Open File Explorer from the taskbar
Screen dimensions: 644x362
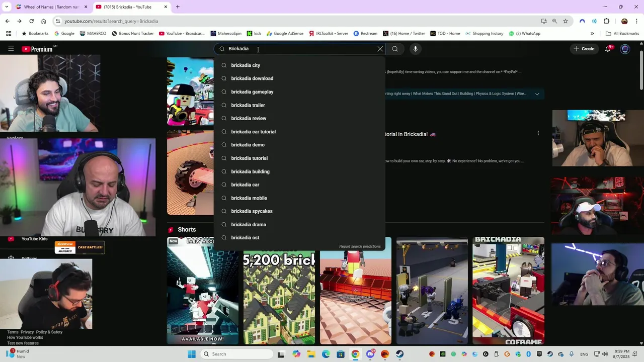(x=311, y=354)
